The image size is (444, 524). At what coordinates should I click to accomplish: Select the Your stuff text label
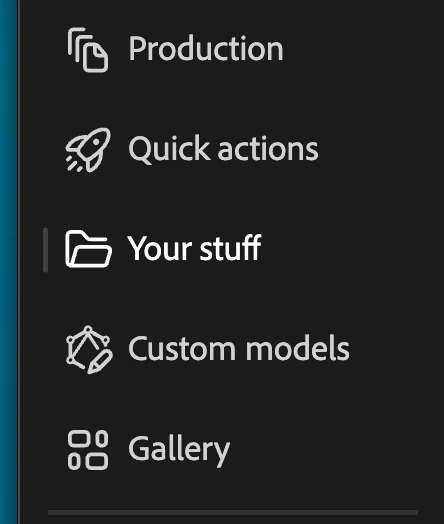click(x=194, y=248)
